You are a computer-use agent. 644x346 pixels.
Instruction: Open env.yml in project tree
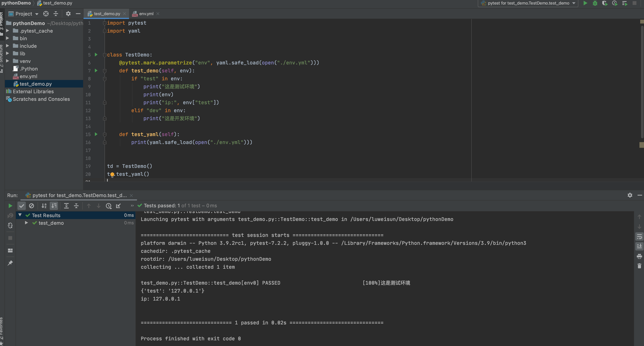click(x=28, y=76)
